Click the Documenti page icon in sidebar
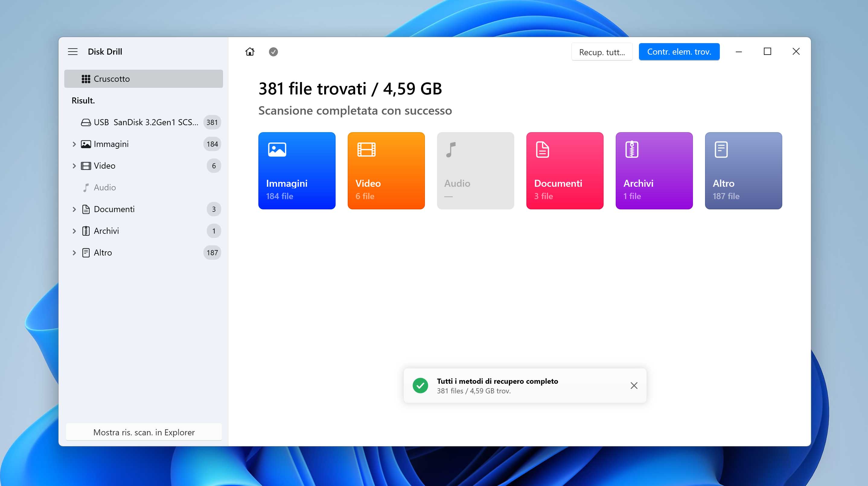 pyautogui.click(x=86, y=209)
